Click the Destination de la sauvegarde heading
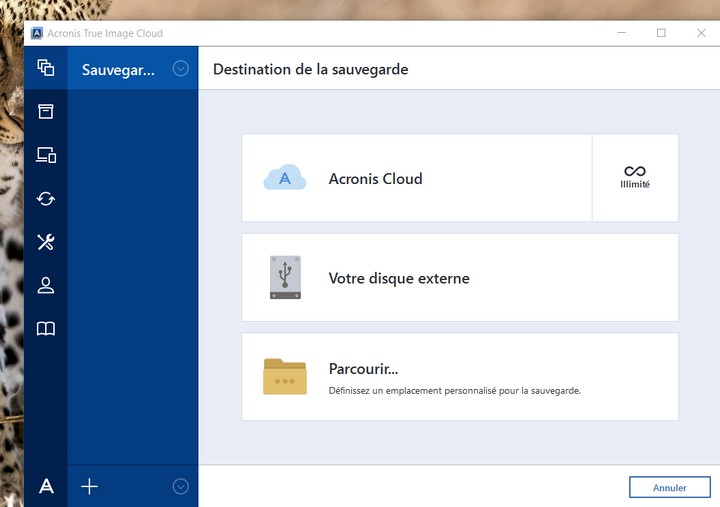Image resolution: width=720 pixels, height=507 pixels. coord(310,69)
